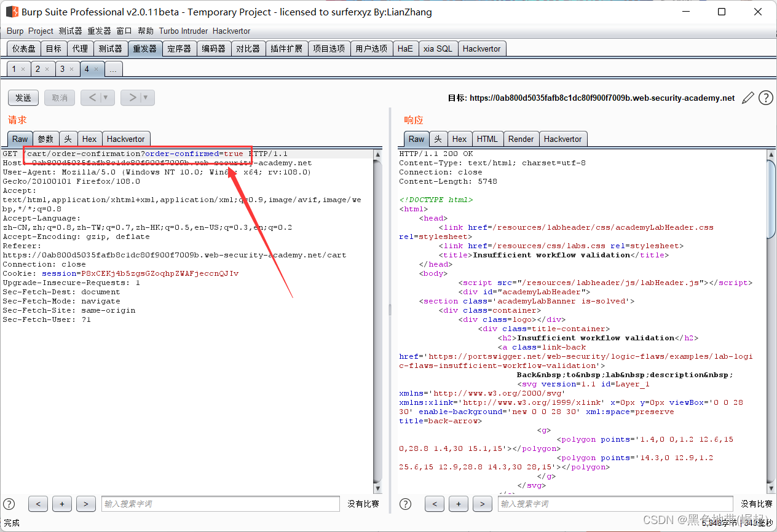Go to next match in request search
Image resolution: width=777 pixels, height=532 pixels.
[85, 504]
